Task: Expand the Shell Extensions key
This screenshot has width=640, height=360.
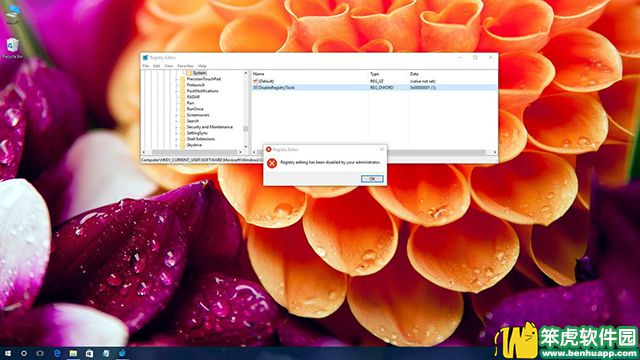Action: pyautogui.click(x=177, y=139)
